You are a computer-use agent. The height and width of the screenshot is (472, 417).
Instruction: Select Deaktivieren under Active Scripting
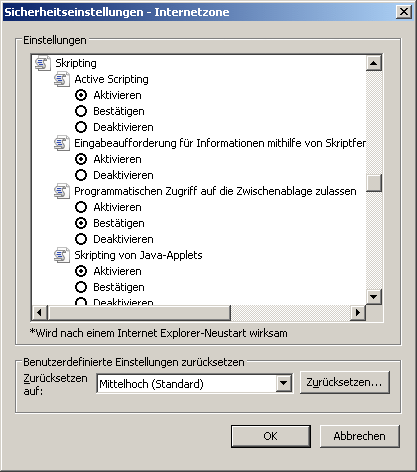click(81, 127)
